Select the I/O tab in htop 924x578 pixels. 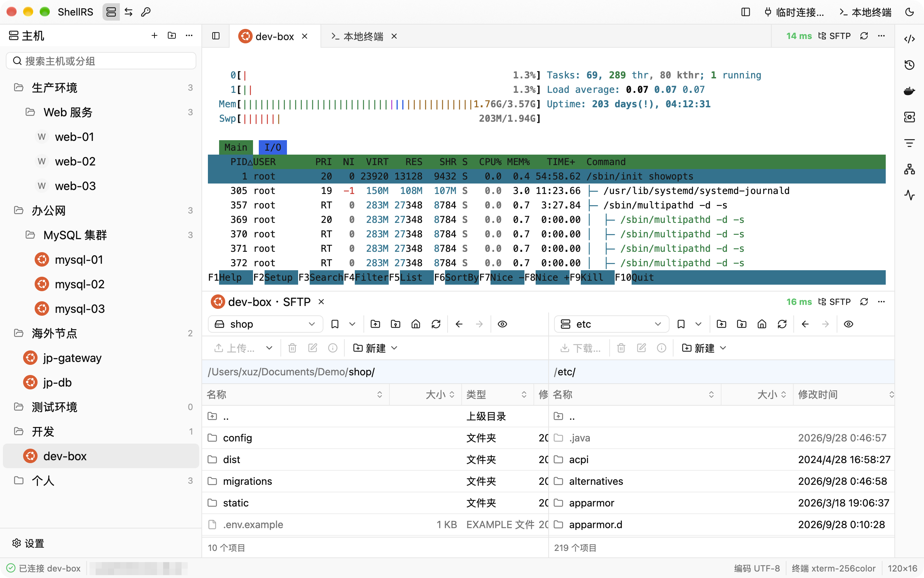click(x=273, y=147)
